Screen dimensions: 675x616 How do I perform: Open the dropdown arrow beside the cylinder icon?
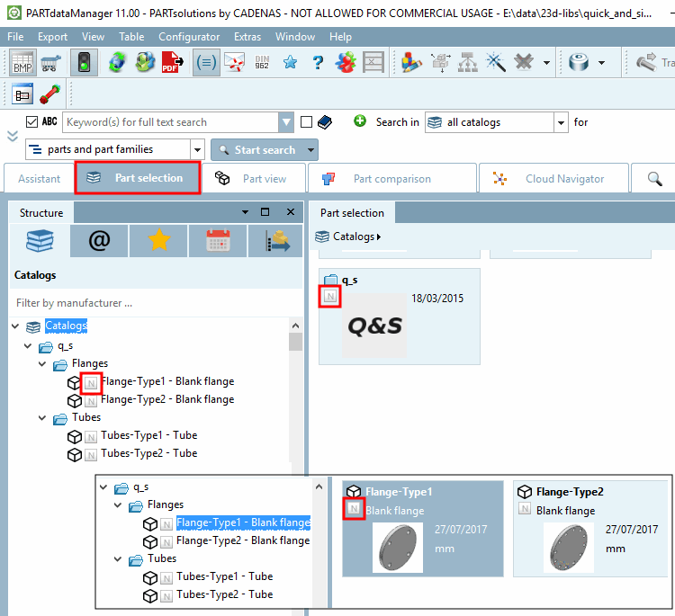[602, 63]
